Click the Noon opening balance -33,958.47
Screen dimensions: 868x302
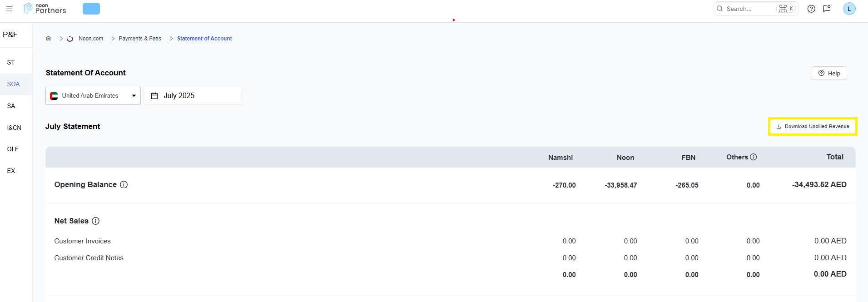coord(621,185)
